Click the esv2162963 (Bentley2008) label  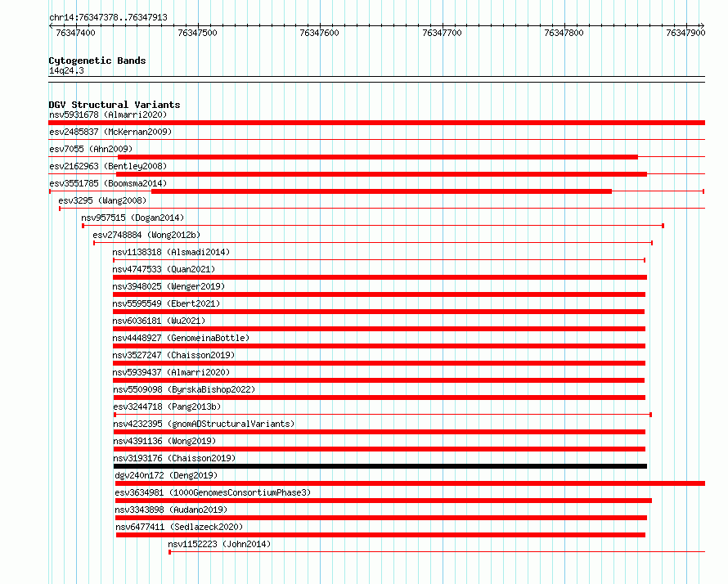point(108,166)
